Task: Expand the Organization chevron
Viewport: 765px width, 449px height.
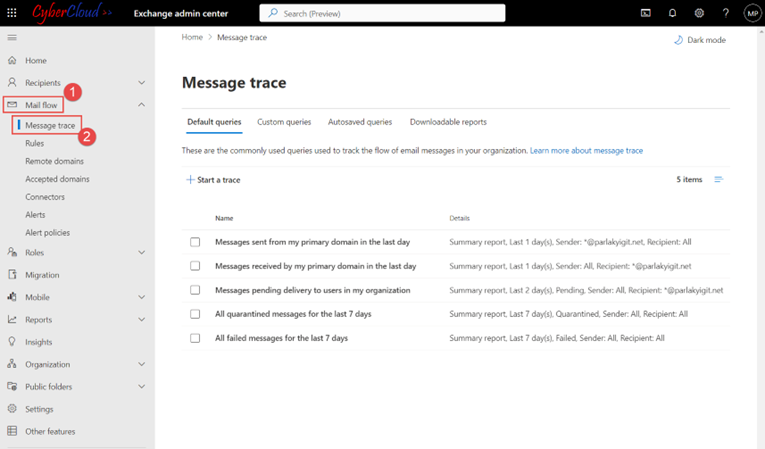Action: point(141,364)
